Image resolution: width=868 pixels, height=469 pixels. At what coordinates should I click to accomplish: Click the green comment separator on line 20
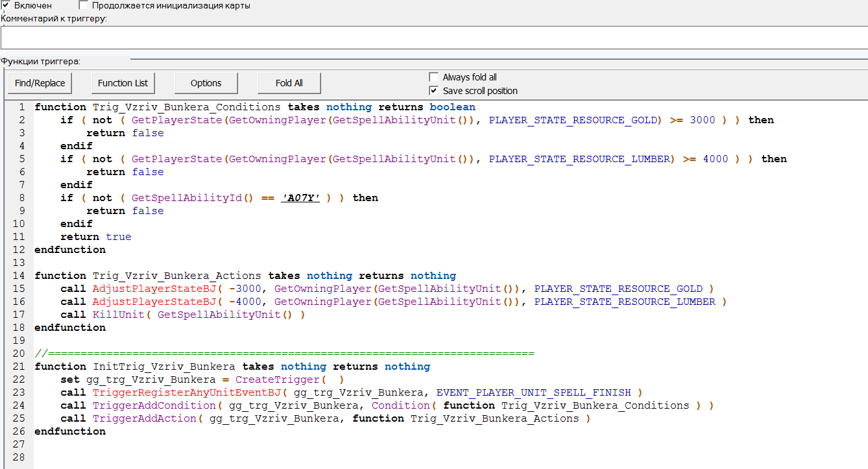(x=284, y=354)
